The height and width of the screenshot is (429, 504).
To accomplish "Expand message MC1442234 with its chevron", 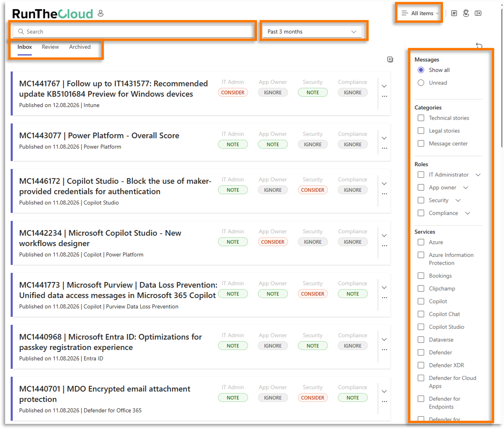I will tap(384, 236).
